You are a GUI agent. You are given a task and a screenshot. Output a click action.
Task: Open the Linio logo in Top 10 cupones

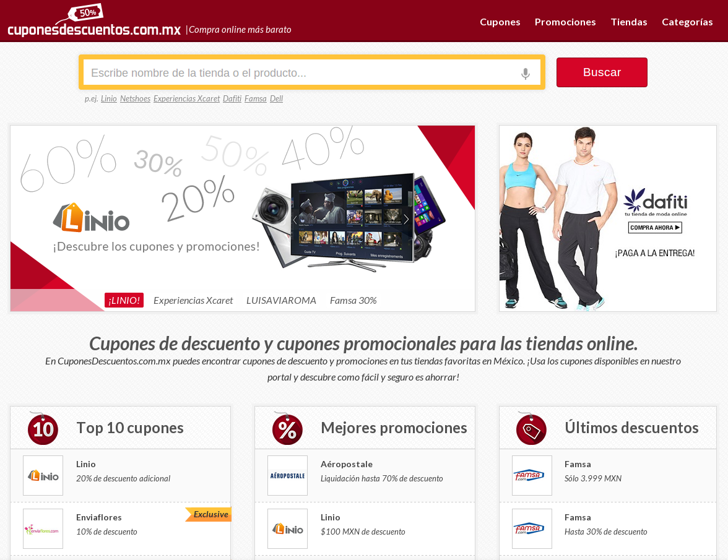(x=43, y=476)
